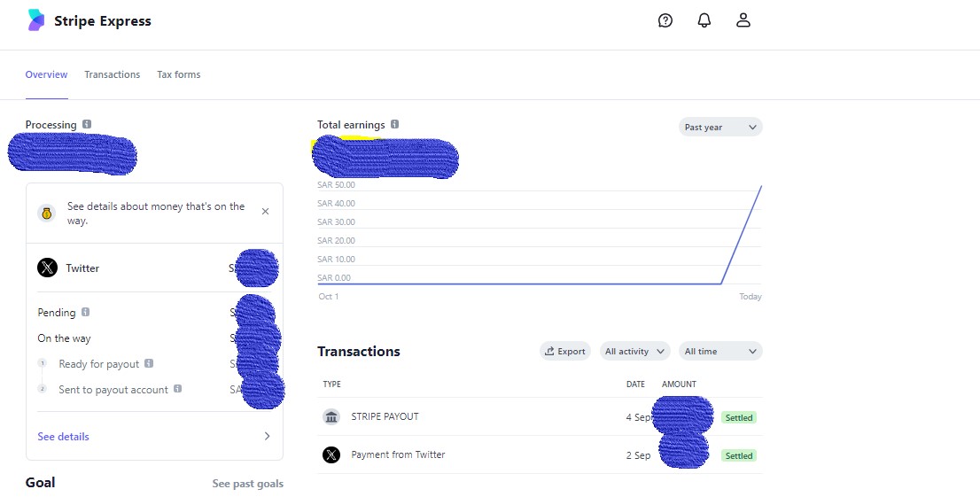Screen dimensions: 980x497
Task: Switch to the Overview tab
Action: click(46, 74)
